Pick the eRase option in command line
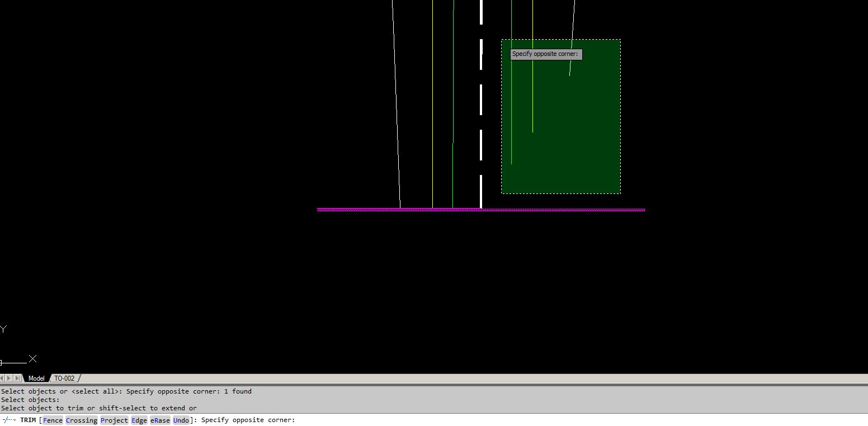The image size is (868, 426). pos(160,420)
